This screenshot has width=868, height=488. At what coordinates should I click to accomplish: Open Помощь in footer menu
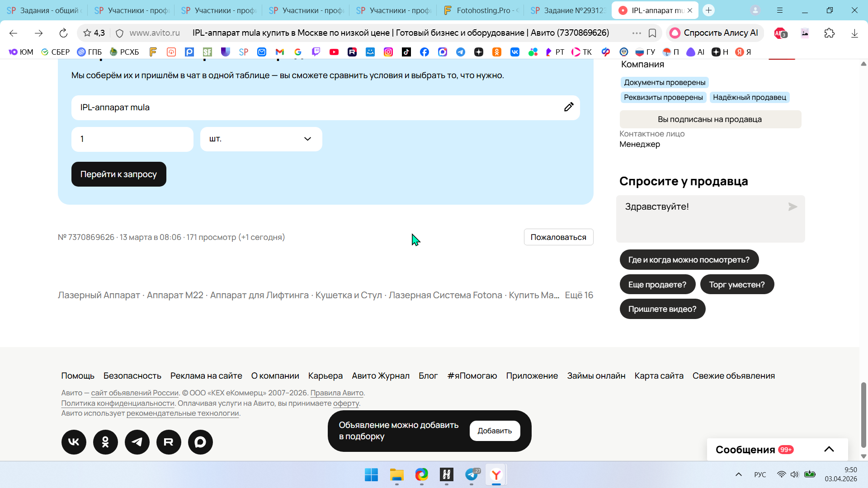pyautogui.click(x=78, y=376)
